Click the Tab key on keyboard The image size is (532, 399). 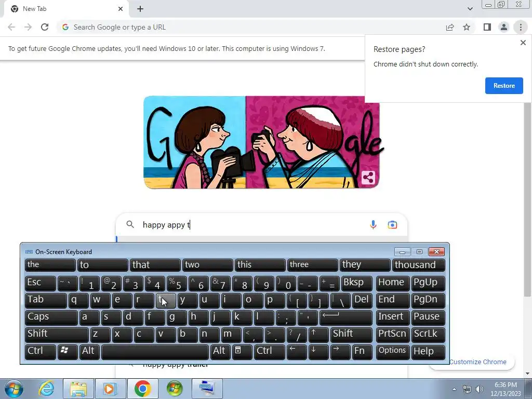46,300
